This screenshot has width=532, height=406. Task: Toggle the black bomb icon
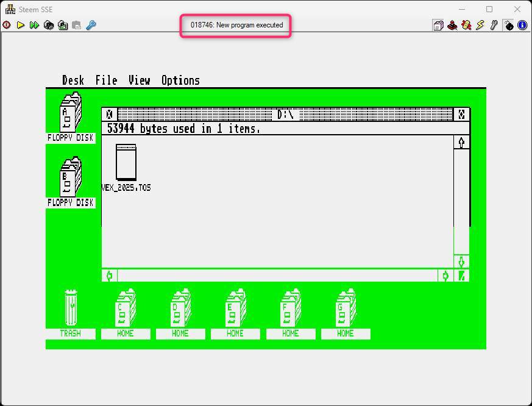click(508, 25)
